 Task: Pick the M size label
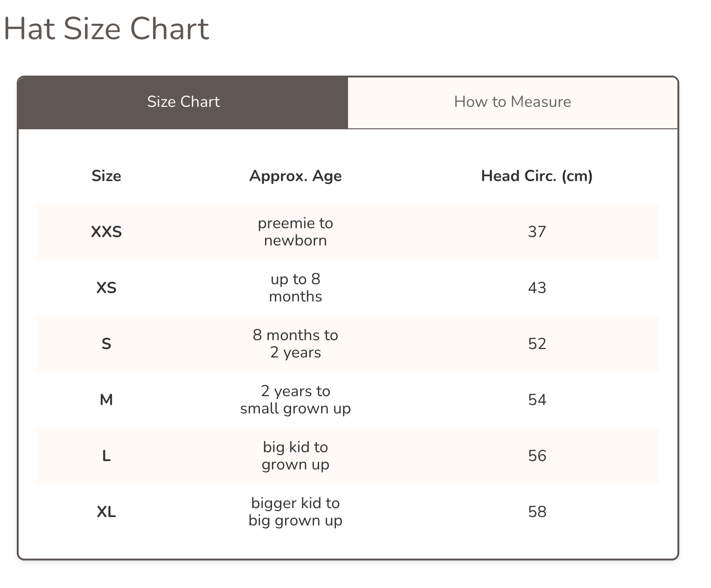point(106,400)
